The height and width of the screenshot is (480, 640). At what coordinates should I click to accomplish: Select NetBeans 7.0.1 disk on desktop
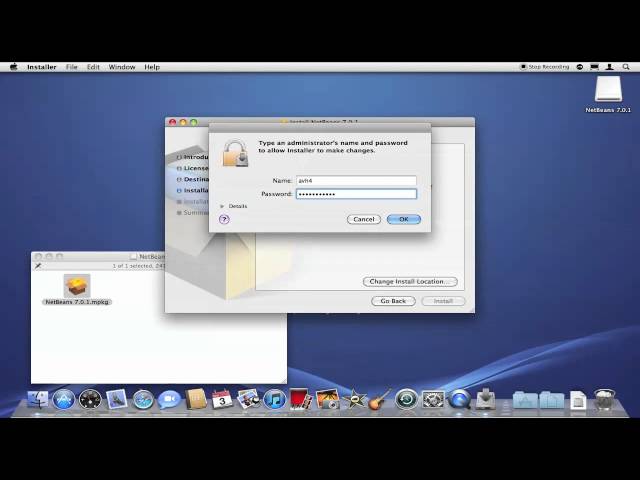coord(608,94)
